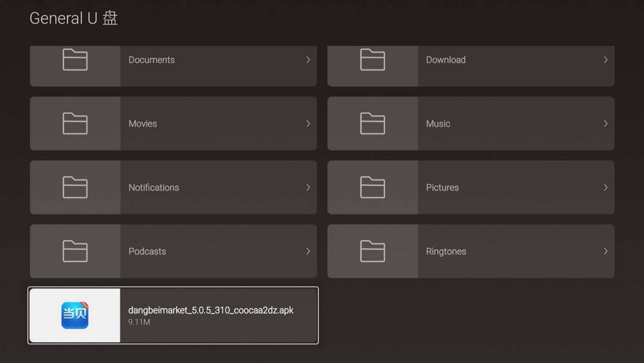The image size is (644, 363).
Task: Click the General U 盘 title
Action: tap(74, 18)
